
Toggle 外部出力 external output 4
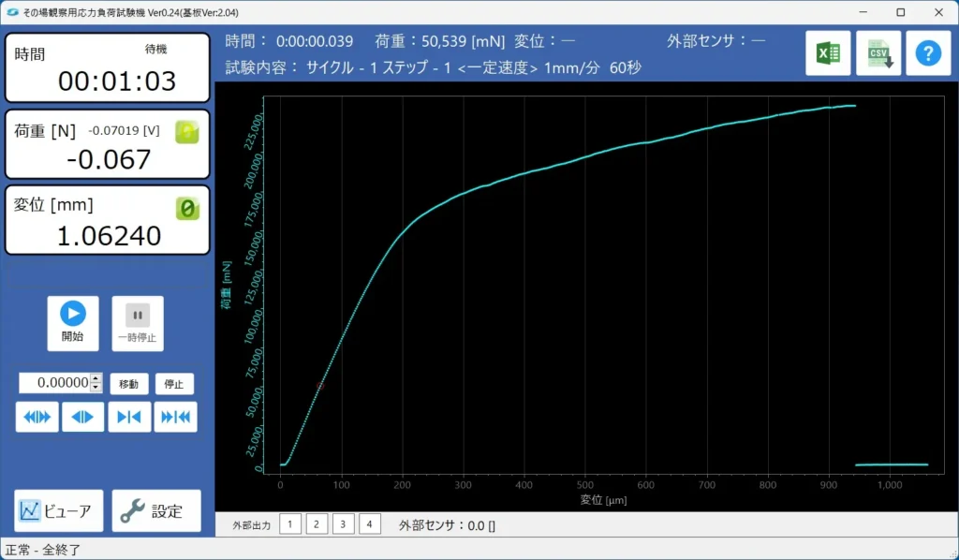(369, 524)
